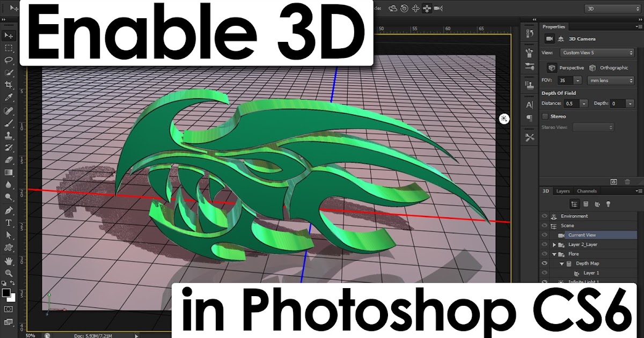The height and width of the screenshot is (338, 644).
Task: Collapse the Flore tree item
Action: (554, 254)
